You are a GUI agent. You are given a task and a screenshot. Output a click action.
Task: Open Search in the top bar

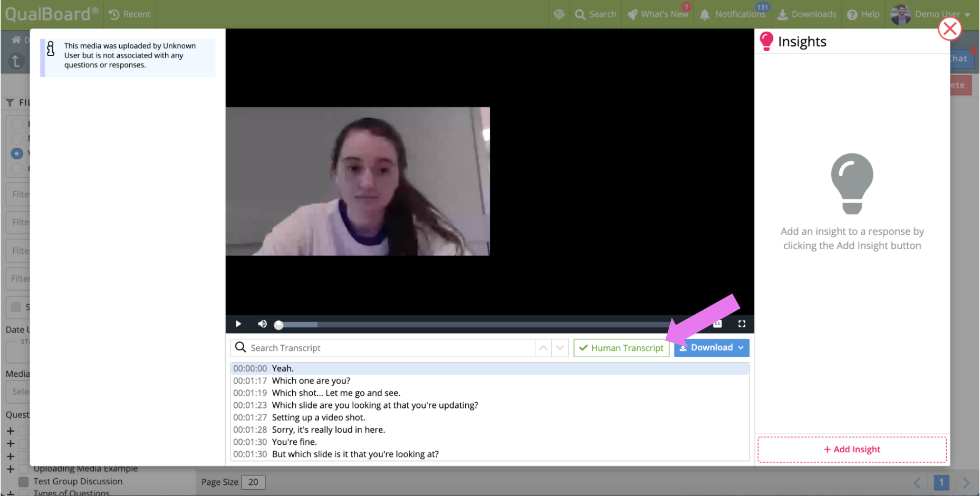pos(595,14)
